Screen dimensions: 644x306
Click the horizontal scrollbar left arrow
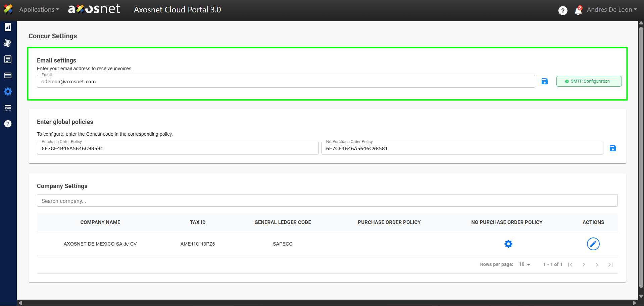20,303
